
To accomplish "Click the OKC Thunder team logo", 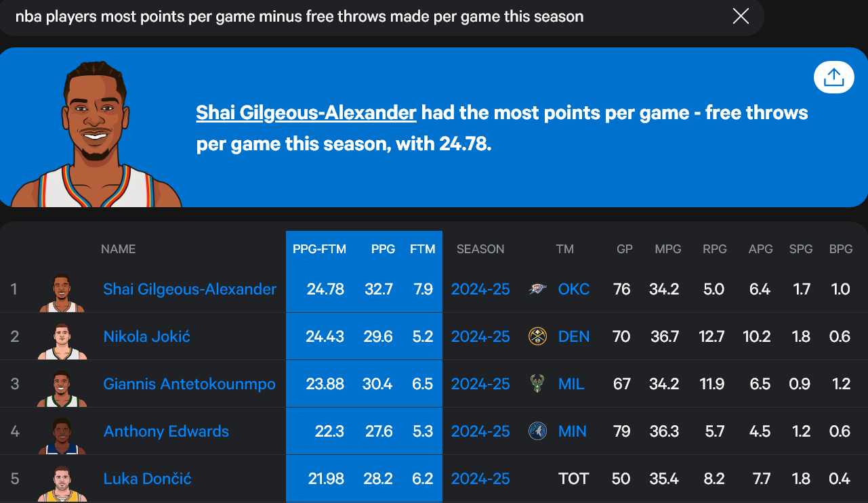I will (537, 289).
